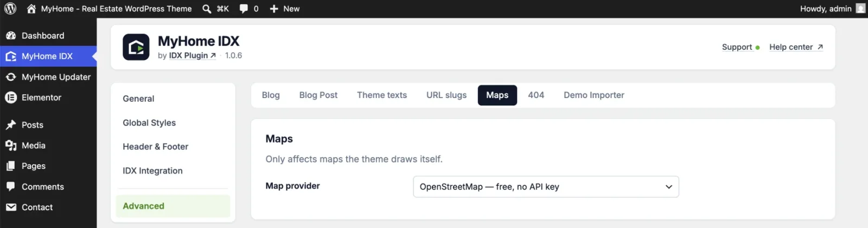Click the MyHome IDX heading text
Image resolution: width=868 pixels, height=228 pixels.
click(199, 41)
